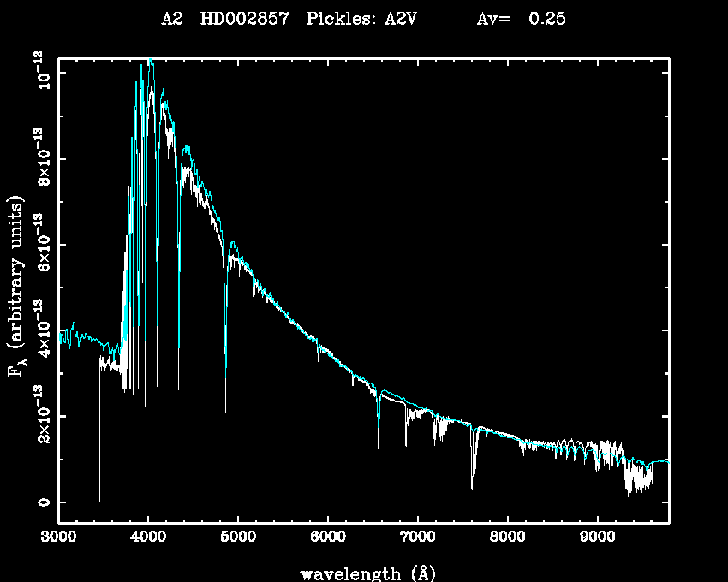Click the 5000 x-axis tick label
The width and height of the screenshot is (728, 582).
point(238,537)
